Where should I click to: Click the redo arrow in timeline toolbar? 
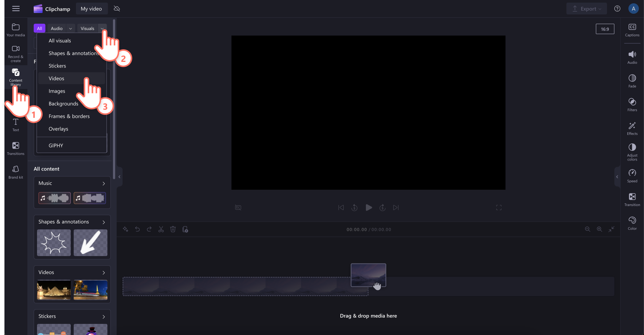pyautogui.click(x=149, y=229)
